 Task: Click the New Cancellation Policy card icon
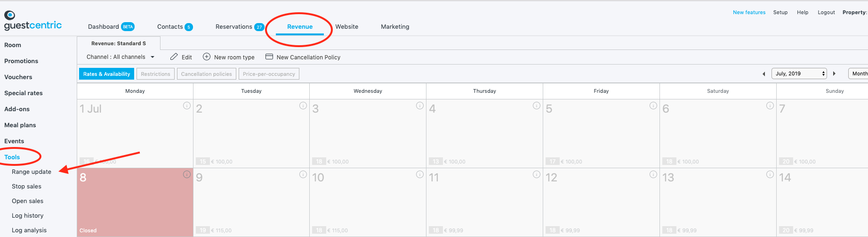coord(269,57)
